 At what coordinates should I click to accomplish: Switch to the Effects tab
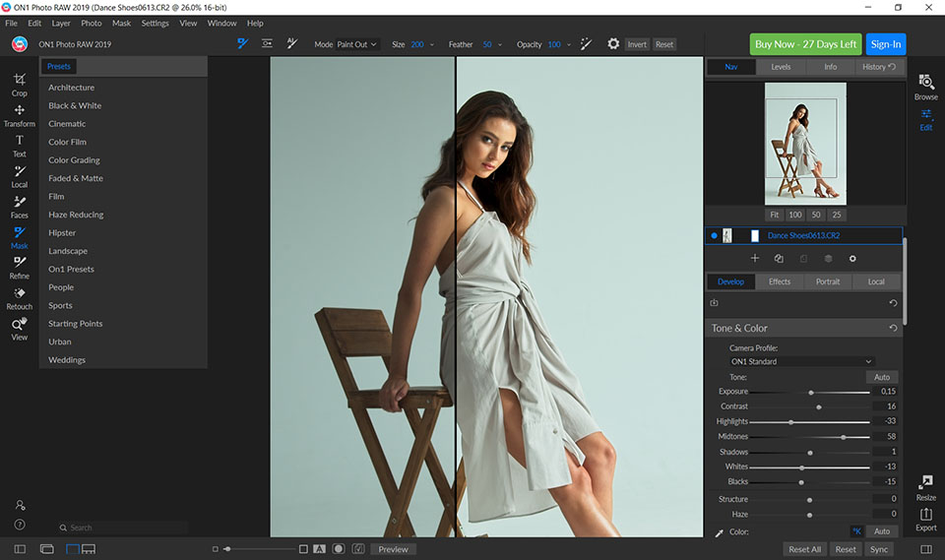pyautogui.click(x=780, y=281)
